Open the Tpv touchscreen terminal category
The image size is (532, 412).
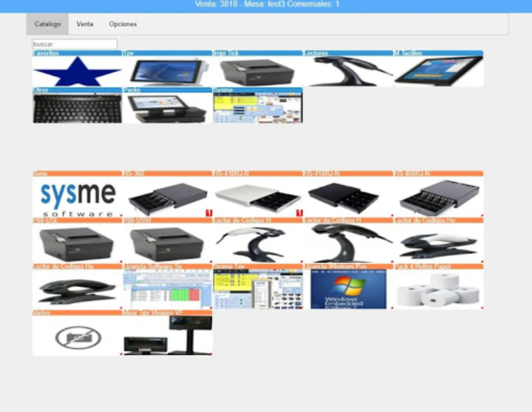(168, 69)
